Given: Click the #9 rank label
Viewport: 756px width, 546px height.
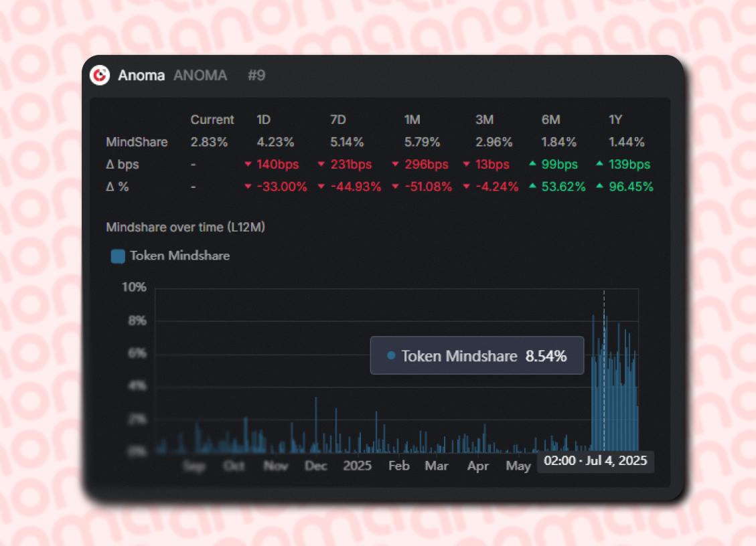Looking at the screenshot, I should (x=256, y=76).
